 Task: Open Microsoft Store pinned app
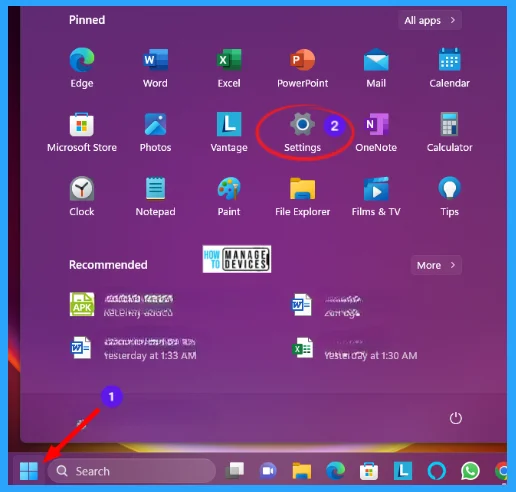(82, 132)
